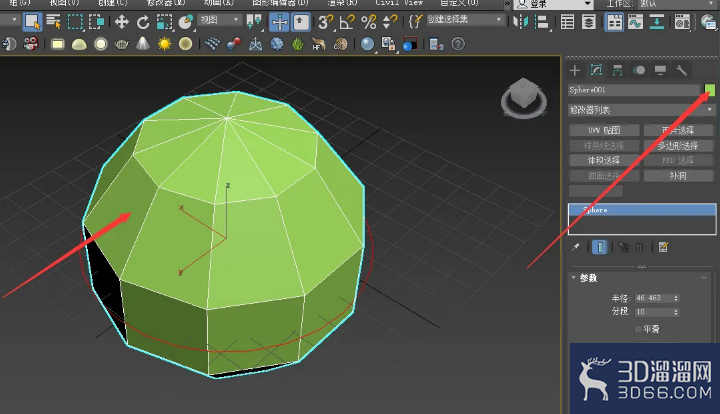Screen dimensions: 720x414
Task: Toggle the Ribbon display button
Action: pyautogui.click(x=614, y=22)
